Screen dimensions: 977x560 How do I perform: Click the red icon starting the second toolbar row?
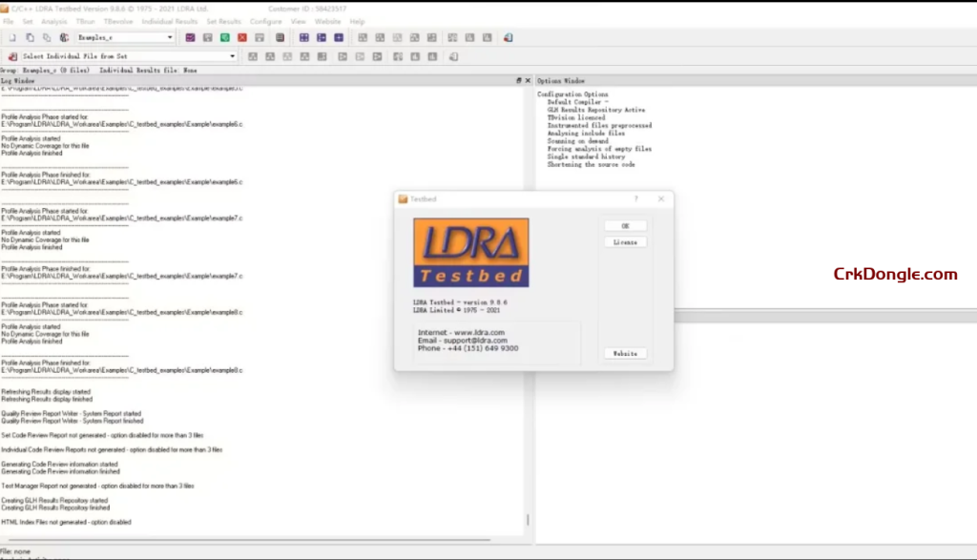13,55
